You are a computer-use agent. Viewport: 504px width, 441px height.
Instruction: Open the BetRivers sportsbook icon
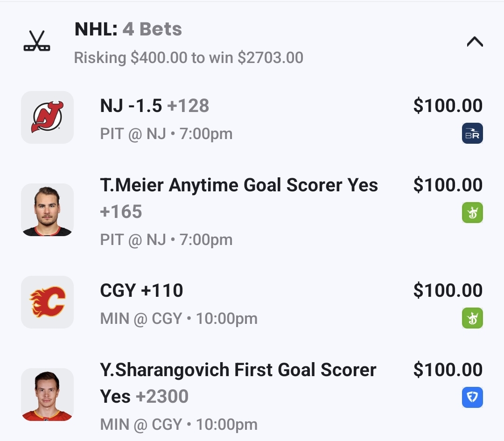point(472,133)
